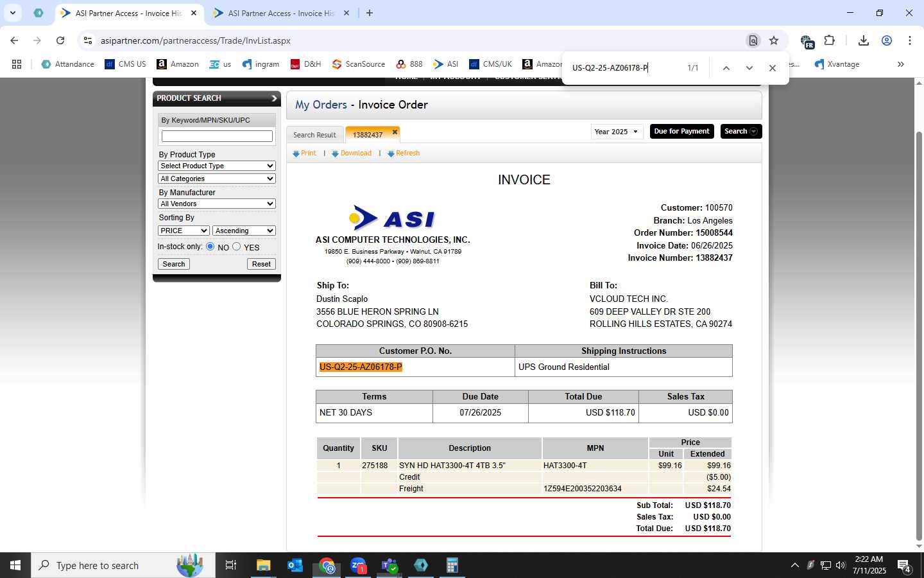The width and height of the screenshot is (924, 578).
Task: Switch to the Search Result tab
Action: coord(314,135)
